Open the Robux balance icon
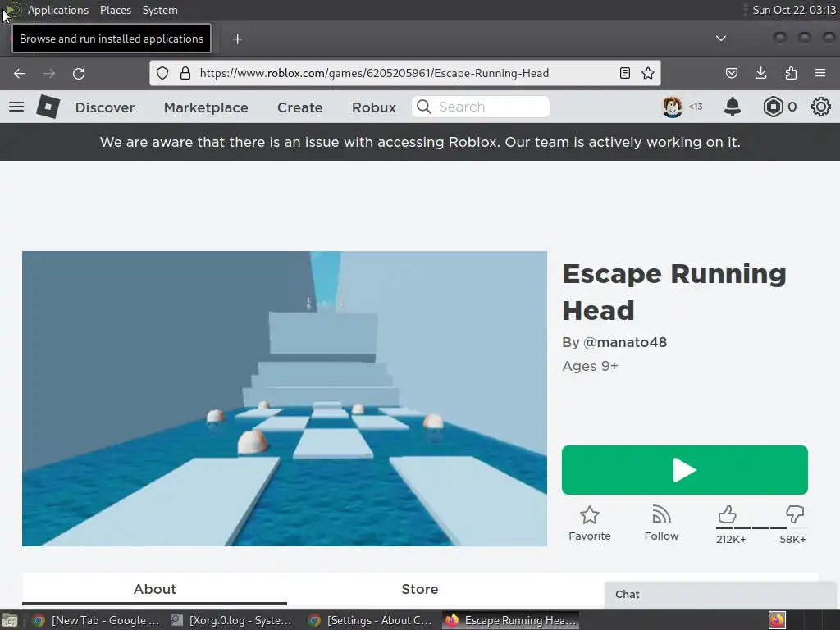 pos(773,107)
